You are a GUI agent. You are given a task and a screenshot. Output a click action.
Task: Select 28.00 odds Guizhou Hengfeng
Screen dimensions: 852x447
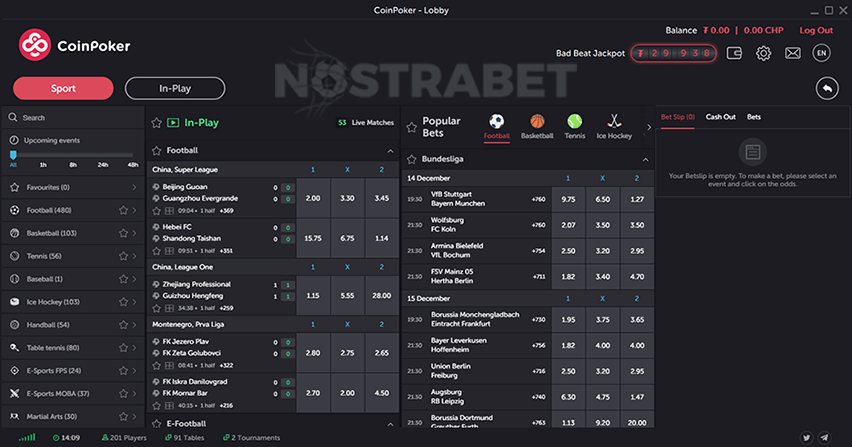(x=381, y=295)
